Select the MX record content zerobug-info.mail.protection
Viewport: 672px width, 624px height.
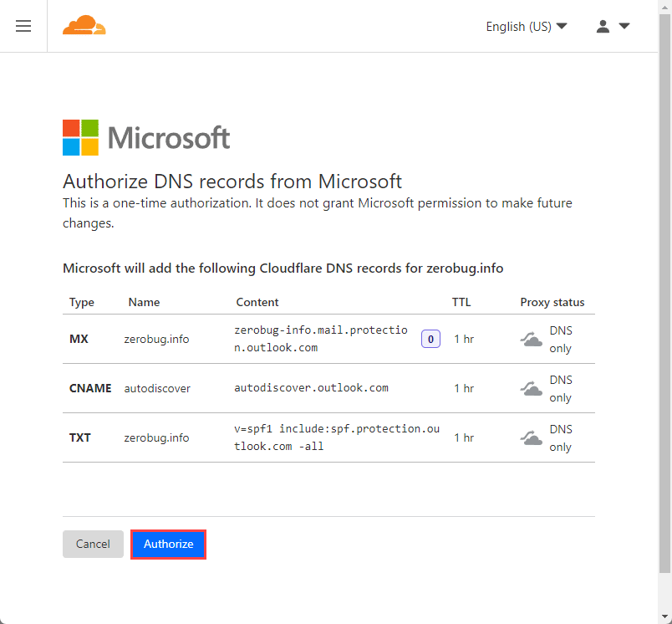tap(321, 339)
